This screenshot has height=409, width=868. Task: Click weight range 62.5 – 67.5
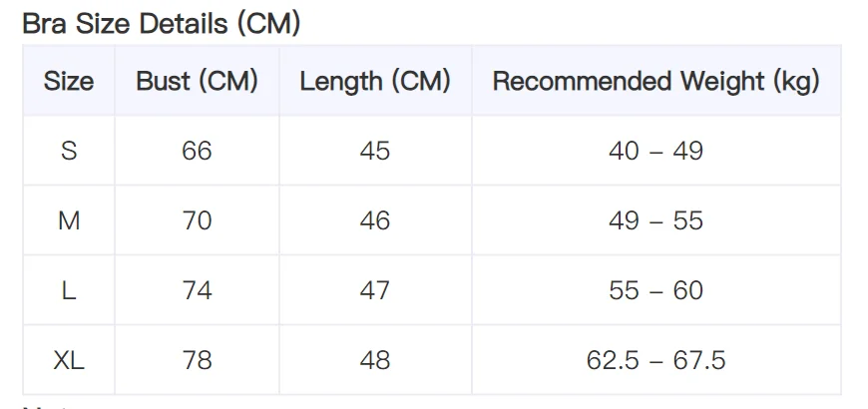point(655,360)
